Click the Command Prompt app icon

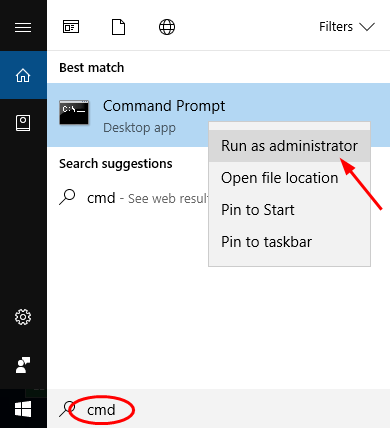(x=74, y=112)
